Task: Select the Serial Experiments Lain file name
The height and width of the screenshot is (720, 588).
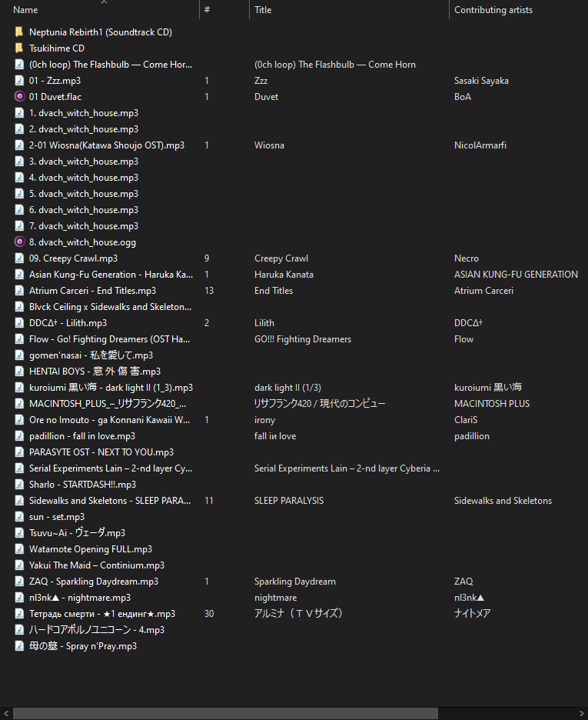Action: (x=111, y=468)
